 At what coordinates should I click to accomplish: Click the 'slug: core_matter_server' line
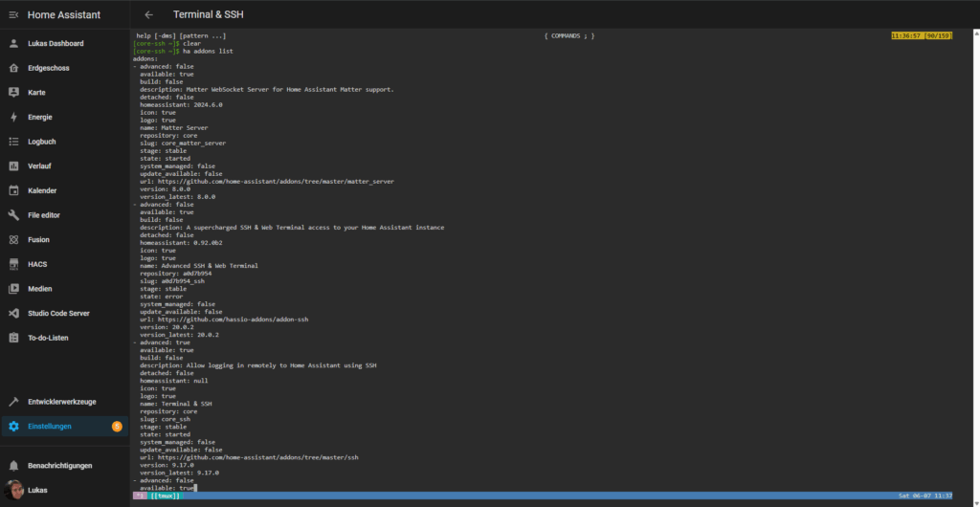tap(183, 143)
